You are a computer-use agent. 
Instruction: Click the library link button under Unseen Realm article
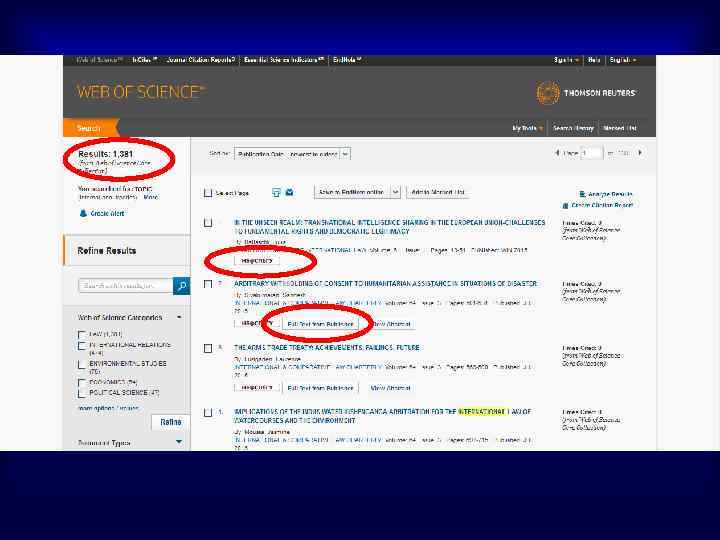click(257, 261)
